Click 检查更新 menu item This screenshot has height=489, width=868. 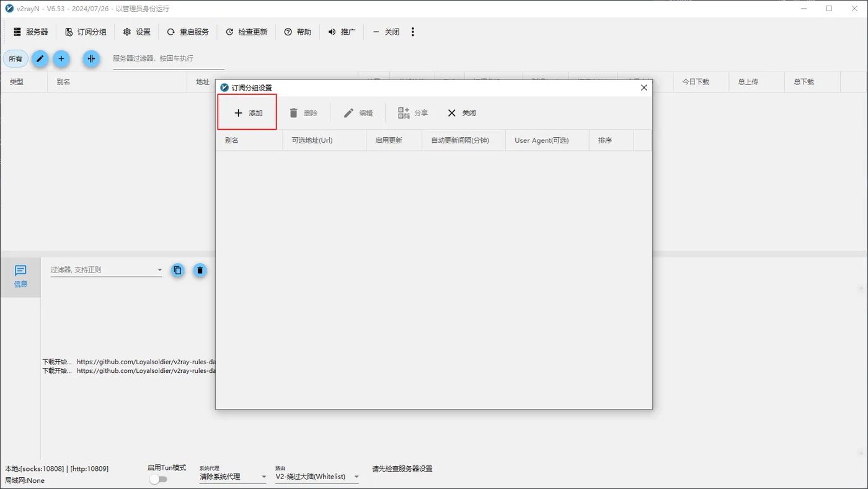tap(246, 32)
